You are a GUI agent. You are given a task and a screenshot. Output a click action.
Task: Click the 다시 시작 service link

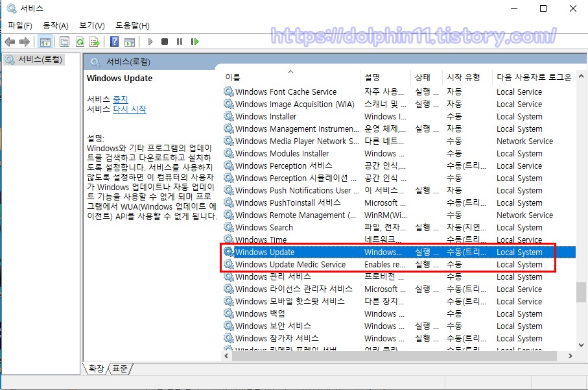[x=130, y=109]
